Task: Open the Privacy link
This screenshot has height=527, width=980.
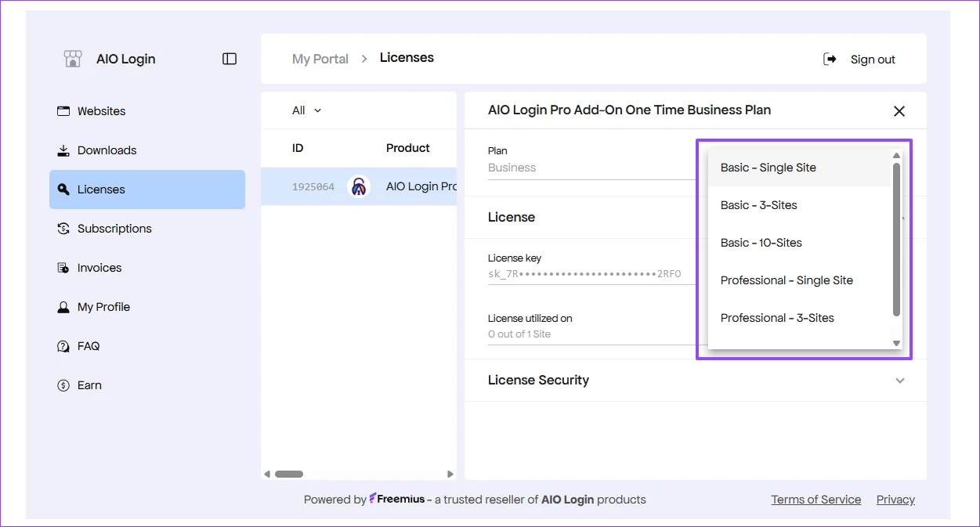Action: click(895, 500)
